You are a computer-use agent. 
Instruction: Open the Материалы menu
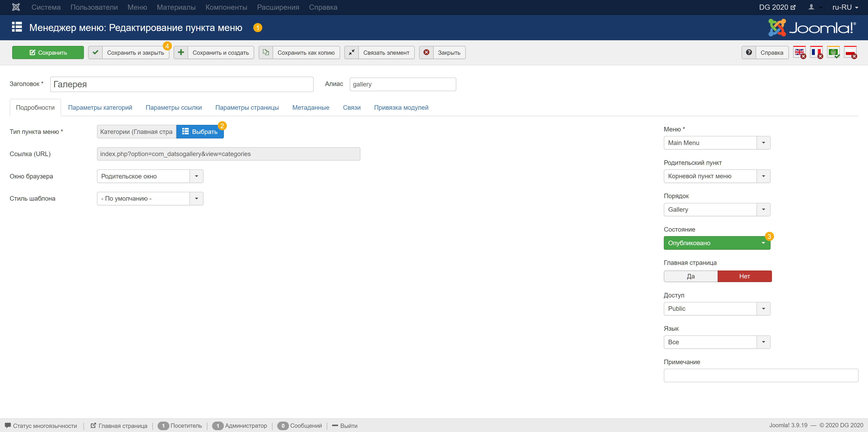176,7
